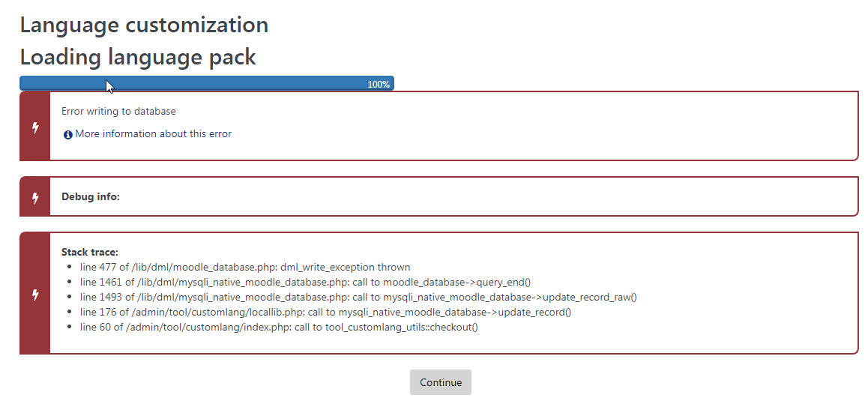Screen dimensions: 868x407
Task: Click the red sidebar of Stack trace box
Action: (35, 293)
